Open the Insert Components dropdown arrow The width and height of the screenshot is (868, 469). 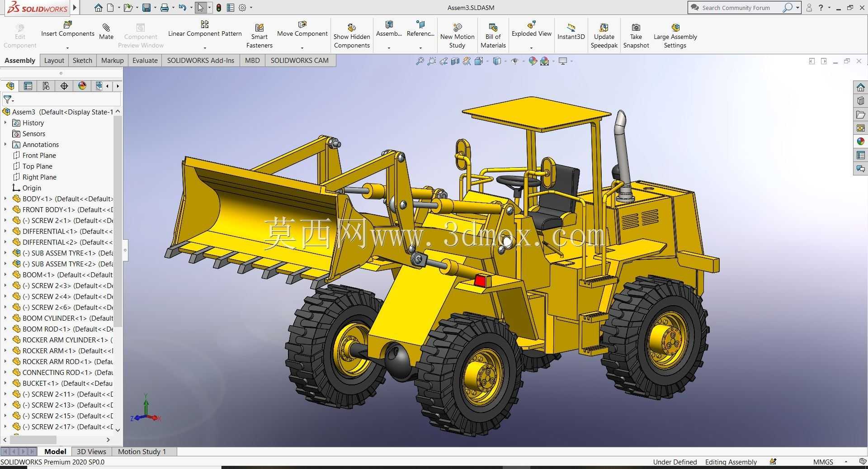click(68, 47)
